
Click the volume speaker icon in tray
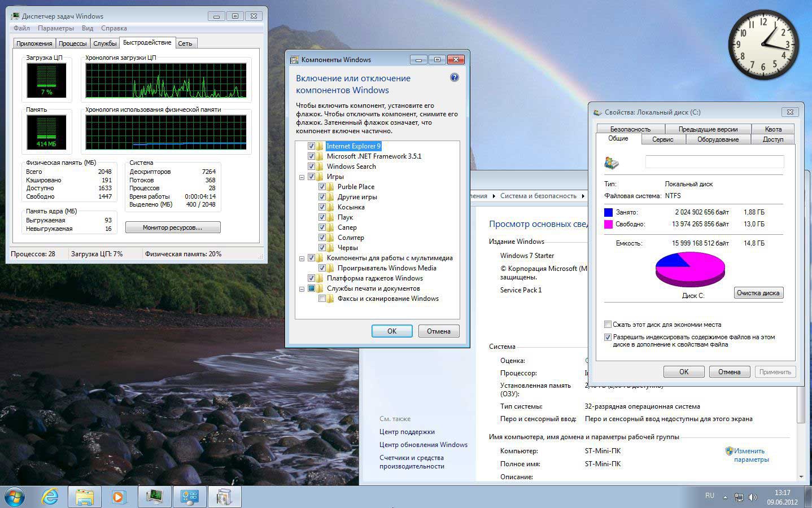752,497
